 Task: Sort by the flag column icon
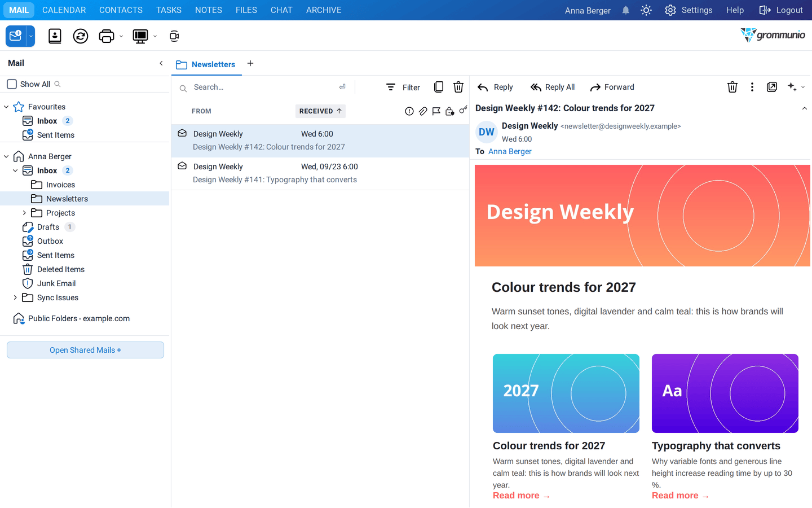[x=436, y=111]
